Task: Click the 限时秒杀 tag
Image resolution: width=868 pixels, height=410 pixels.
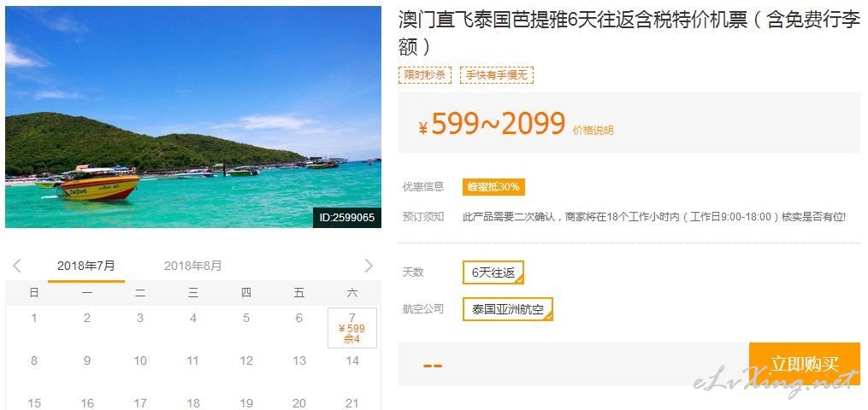Action: coord(424,74)
